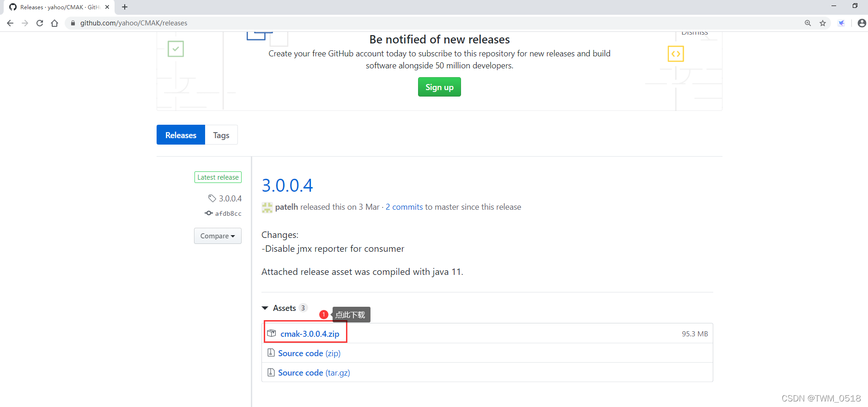Open the 3.0.0.4 release title link
The height and width of the screenshot is (407, 868).
(287, 185)
